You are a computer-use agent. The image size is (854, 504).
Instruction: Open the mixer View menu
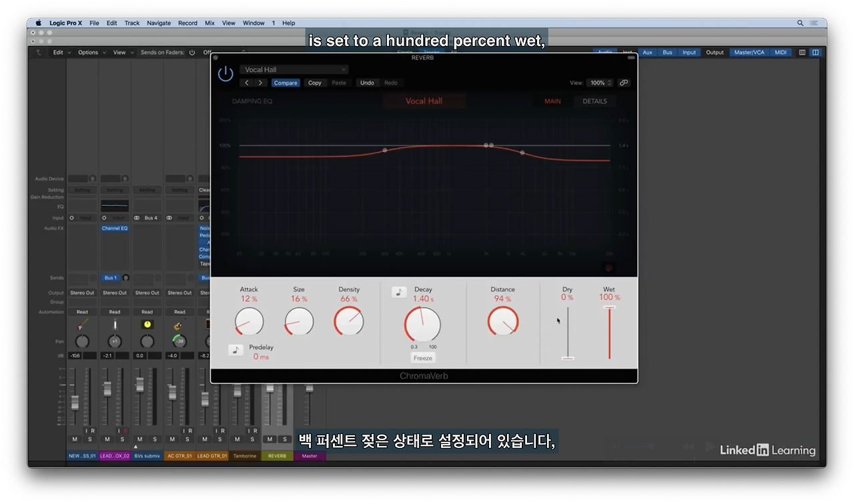click(123, 53)
